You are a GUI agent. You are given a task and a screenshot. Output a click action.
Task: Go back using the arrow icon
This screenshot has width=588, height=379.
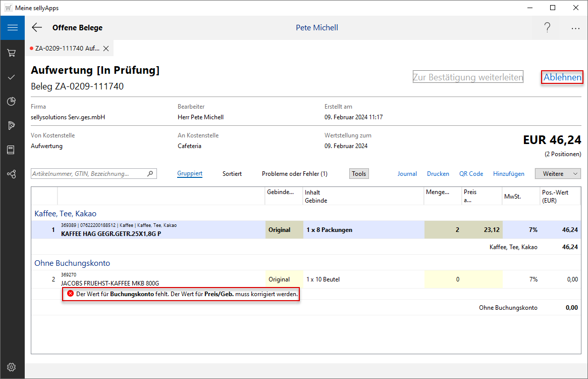pos(37,28)
